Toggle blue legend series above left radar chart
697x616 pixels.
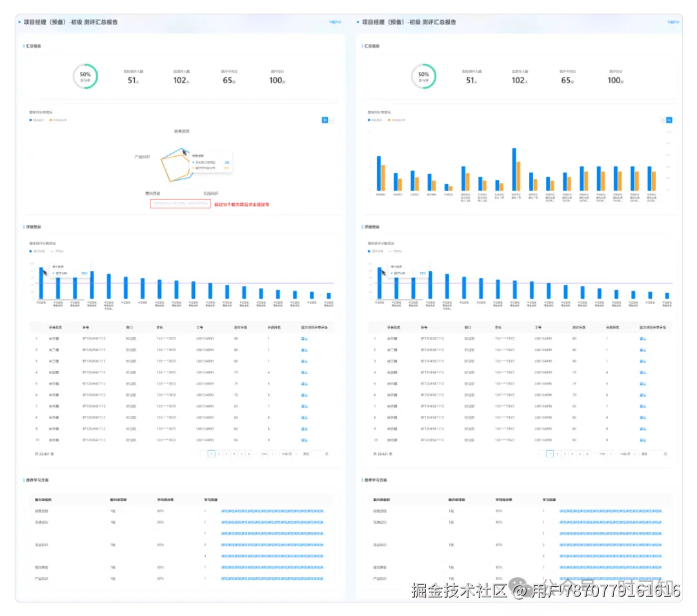37,120
